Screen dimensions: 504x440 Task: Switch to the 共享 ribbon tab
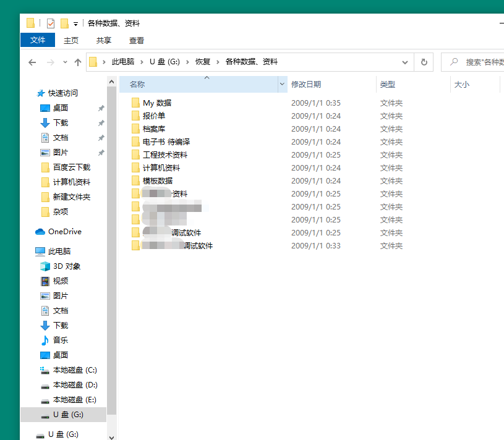click(x=104, y=40)
